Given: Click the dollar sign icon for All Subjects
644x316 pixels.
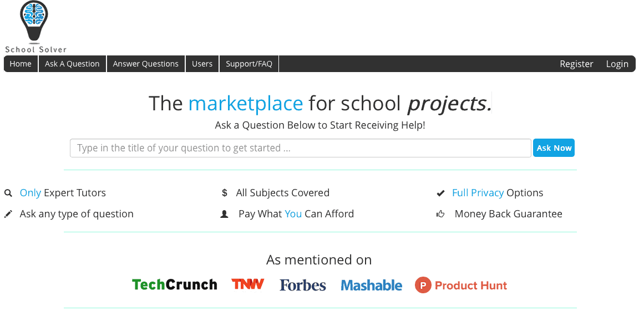Looking at the screenshot, I should coord(225,193).
